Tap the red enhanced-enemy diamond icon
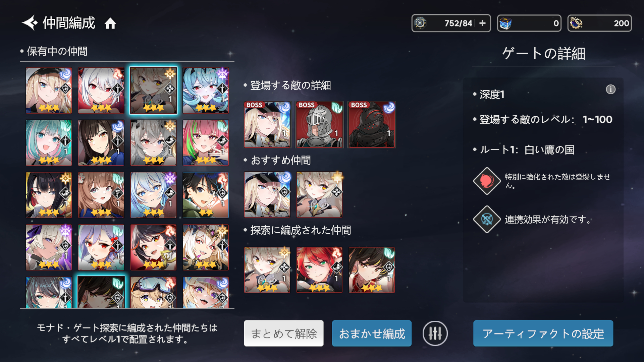Viewport: 644px width, 362px height. tap(487, 181)
